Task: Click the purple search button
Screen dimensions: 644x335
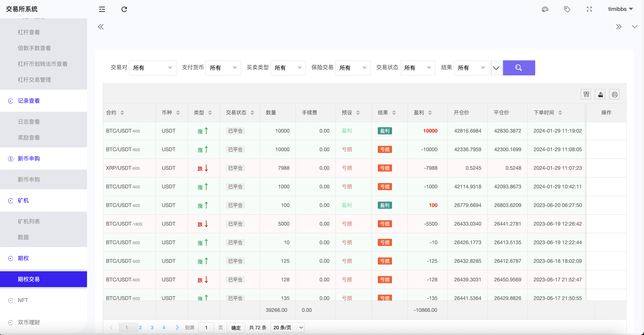Action: tap(519, 67)
